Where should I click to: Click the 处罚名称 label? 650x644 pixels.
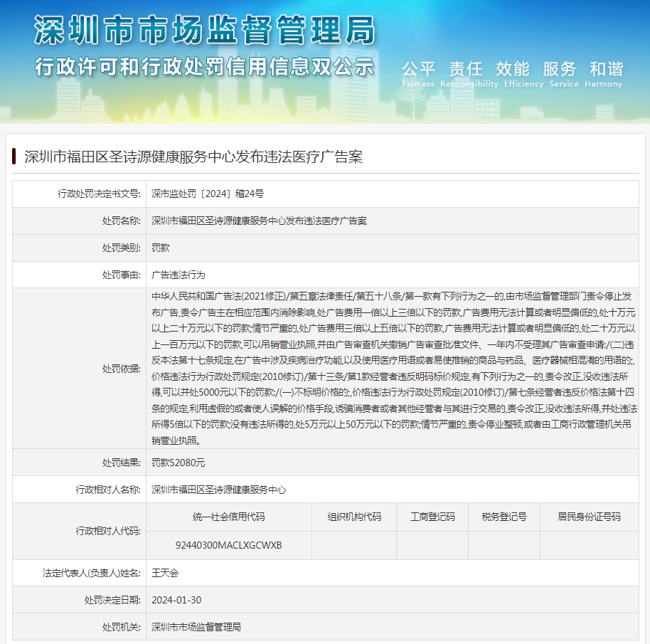[x=122, y=221]
